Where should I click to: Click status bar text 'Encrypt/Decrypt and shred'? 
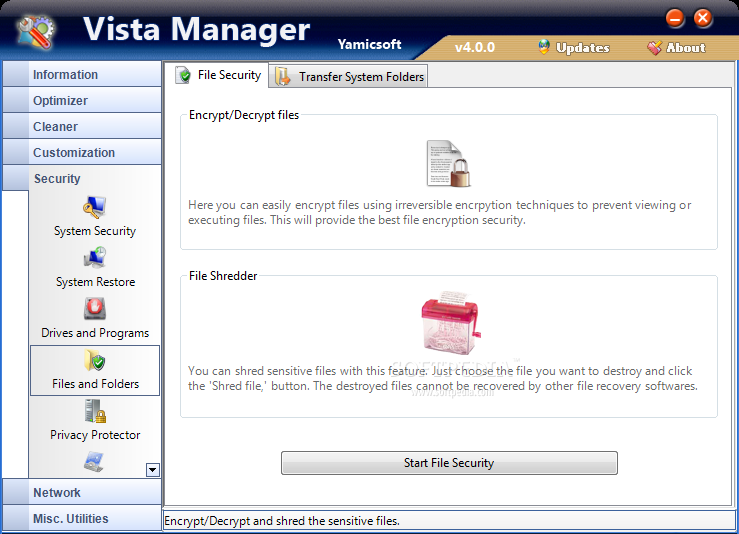click(282, 521)
